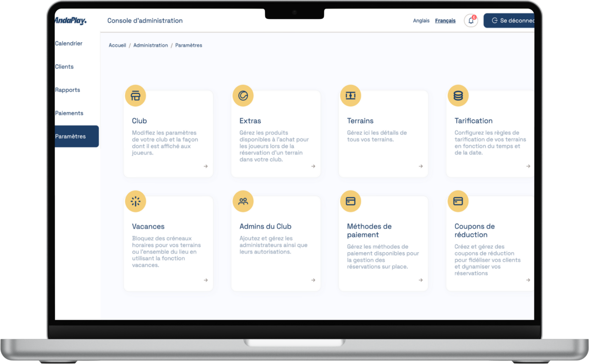Click the Admins du Club people icon

tap(243, 201)
